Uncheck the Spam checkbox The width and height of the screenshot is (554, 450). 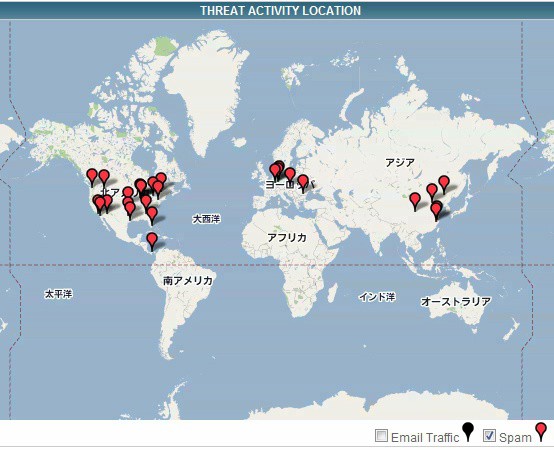[489, 436]
